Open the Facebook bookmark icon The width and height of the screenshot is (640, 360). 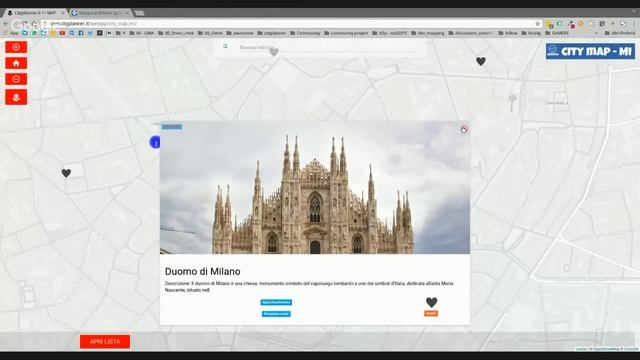[81, 33]
